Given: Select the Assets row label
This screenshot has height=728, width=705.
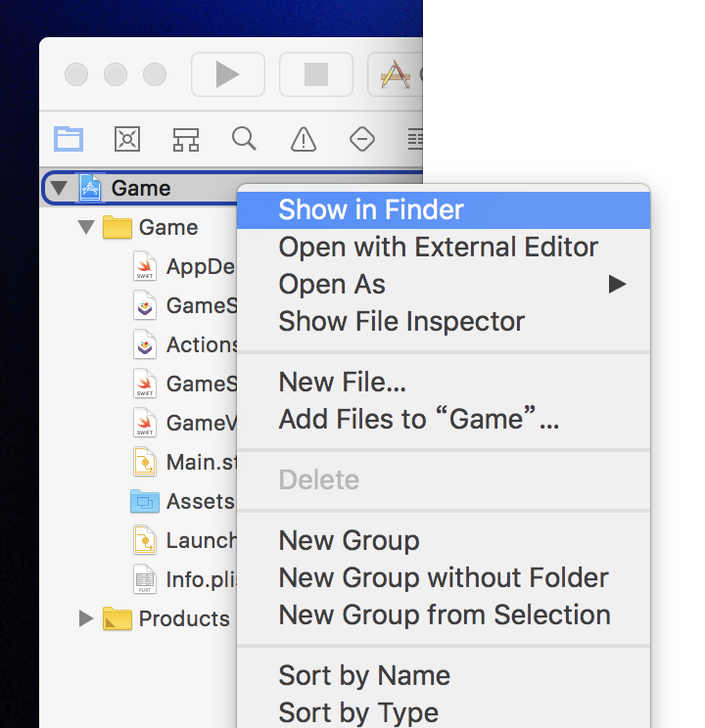Looking at the screenshot, I should 201,501.
